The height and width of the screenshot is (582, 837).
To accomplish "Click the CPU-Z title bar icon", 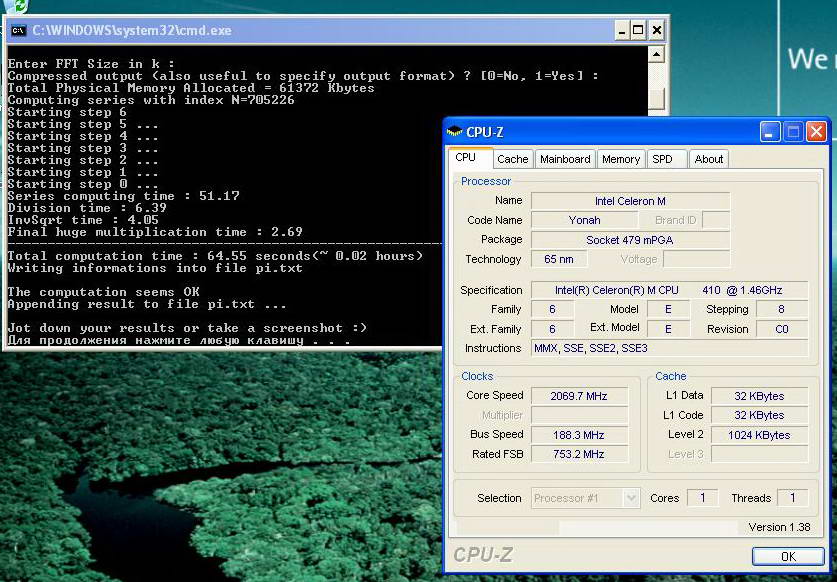I will point(455,131).
